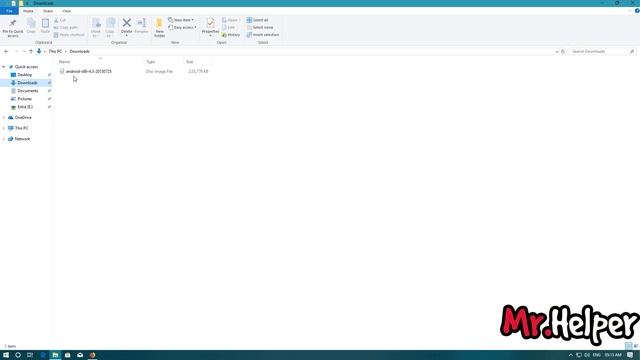Expand the OneDrive tree node
The width and height of the screenshot is (640, 360).
click(4, 118)
